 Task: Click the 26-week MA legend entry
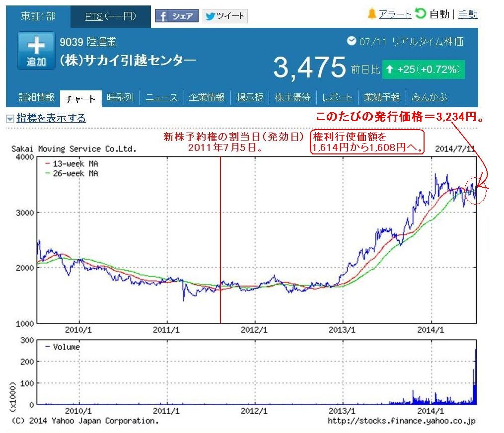tap(72, 174)
